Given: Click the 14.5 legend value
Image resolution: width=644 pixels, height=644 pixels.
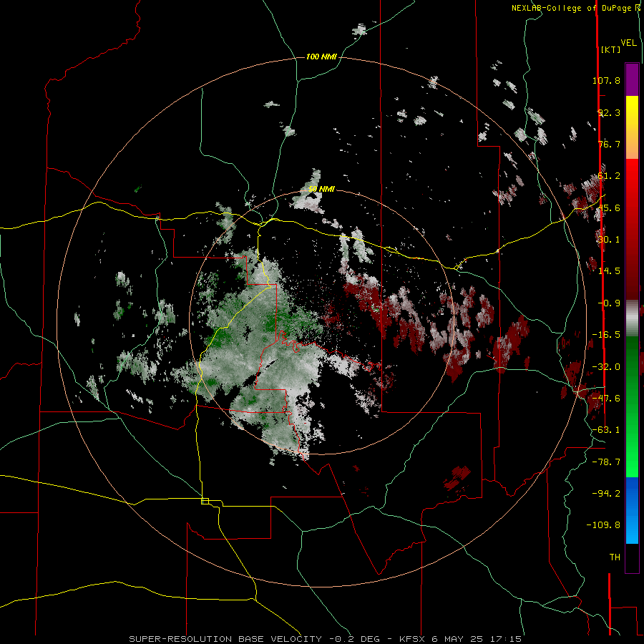Looking at the screenshot, I should (609, 271).
